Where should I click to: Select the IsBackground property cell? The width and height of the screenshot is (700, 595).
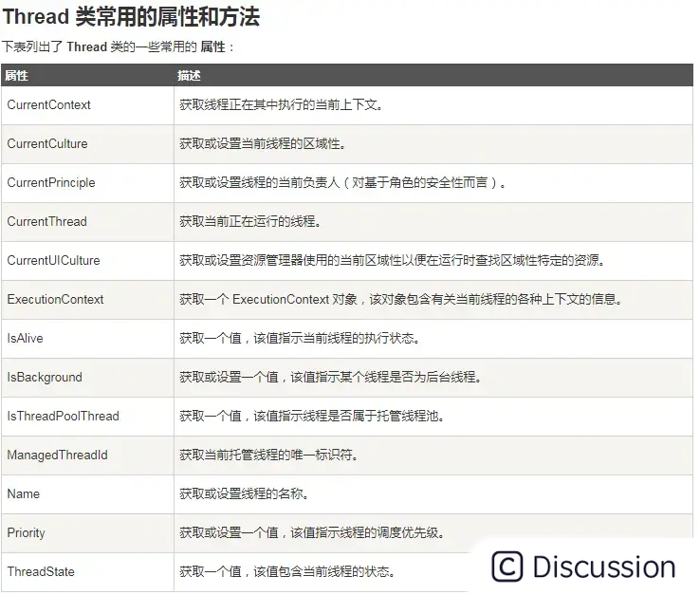point(87,378)
